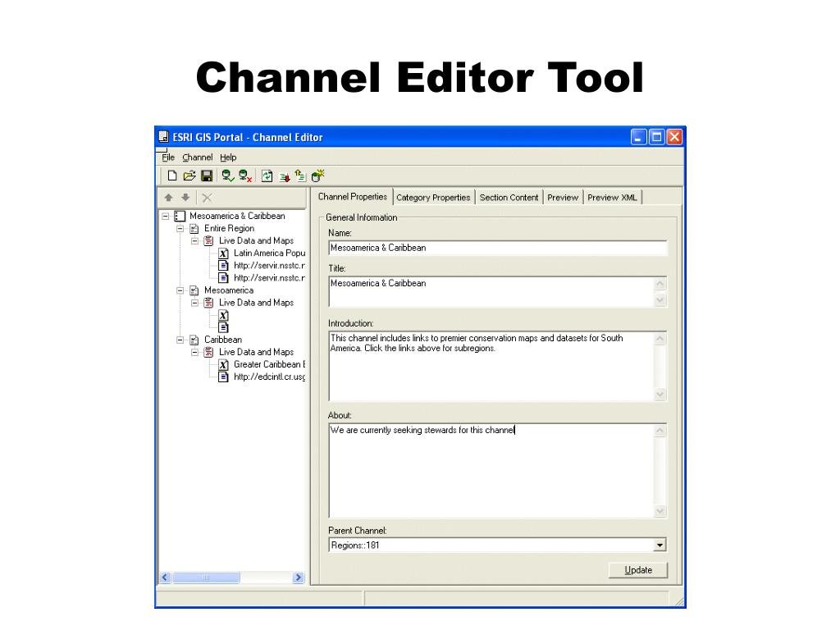This screenshot has width=840, height=630.
Task: Click the tree panel scroll left arrow
Action: click(166, 577)
